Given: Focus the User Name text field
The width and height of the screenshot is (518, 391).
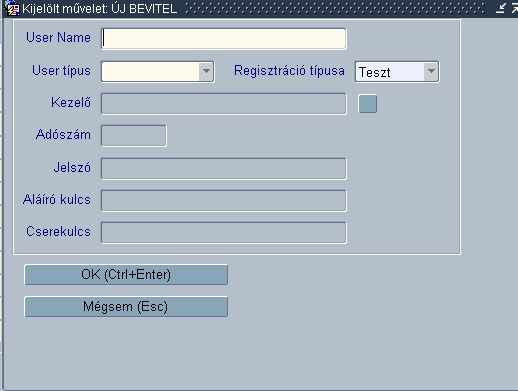Looking at the screenshot, I should (224, 39).
